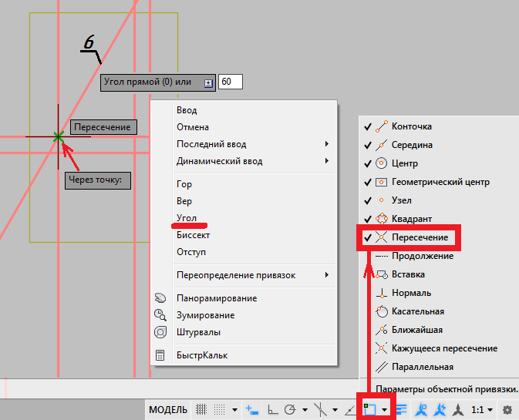
Task: Click the МОДЕЛЬ space button
Action: tap(167, 409)
